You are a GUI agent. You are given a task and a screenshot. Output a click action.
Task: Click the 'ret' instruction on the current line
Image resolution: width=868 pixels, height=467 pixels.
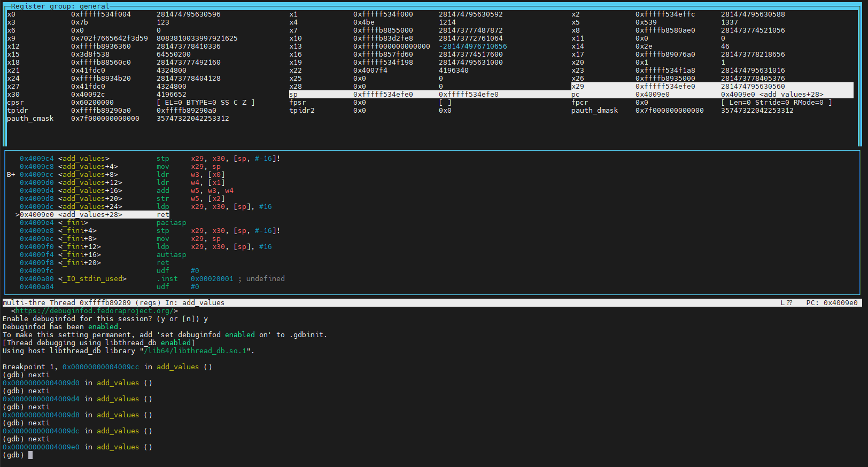point(162,215)
